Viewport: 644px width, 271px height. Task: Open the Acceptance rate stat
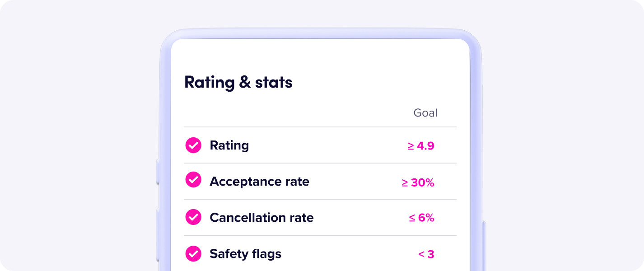259,182
